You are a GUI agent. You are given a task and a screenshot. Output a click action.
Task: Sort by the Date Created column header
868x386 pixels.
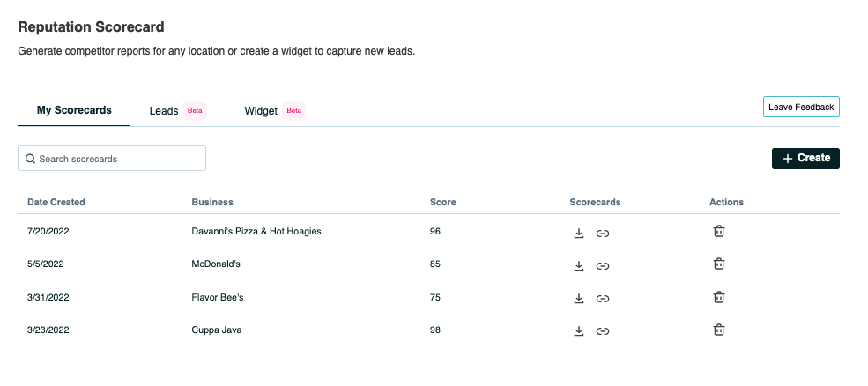(56, 202)
